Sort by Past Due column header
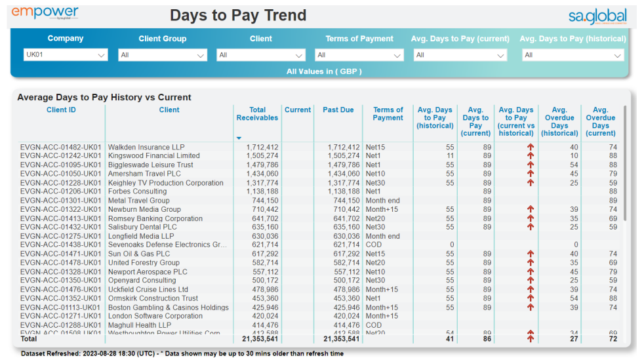This screenshot has height=358, width=644. pyautogui.click(x=338, y=109)
